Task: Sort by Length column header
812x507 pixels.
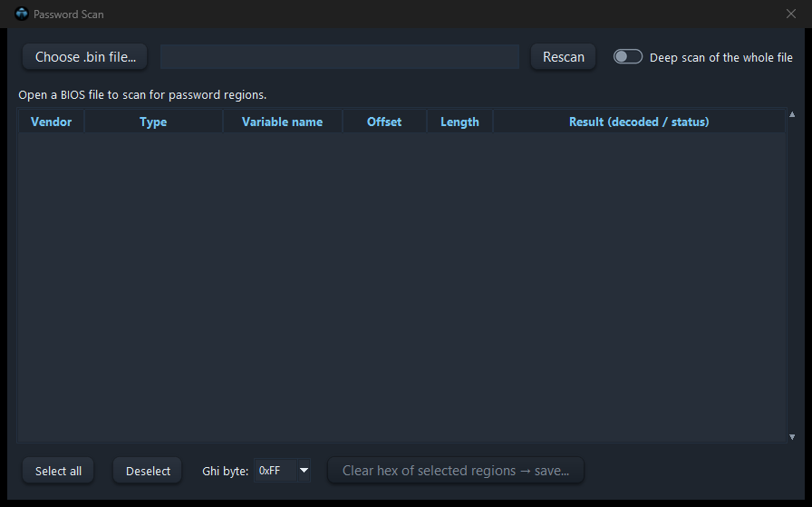Action: tap(459, 122)
